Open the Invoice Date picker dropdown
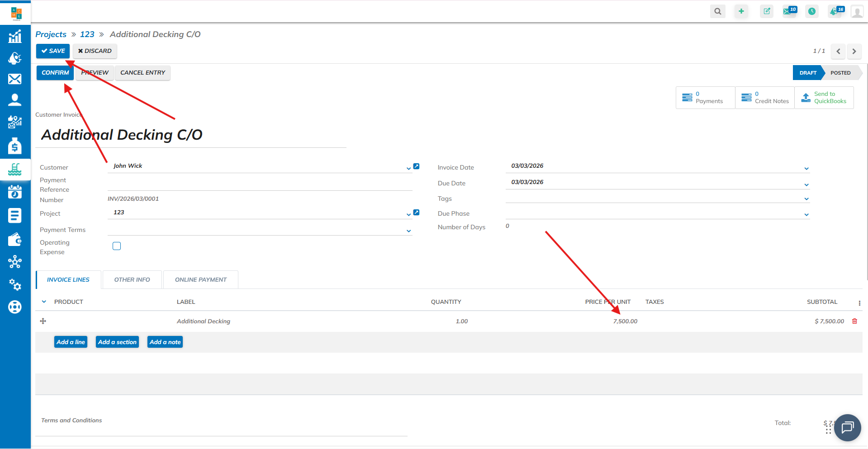The height and width of the screenshot is (449, 868). click(x=806, y=169)
